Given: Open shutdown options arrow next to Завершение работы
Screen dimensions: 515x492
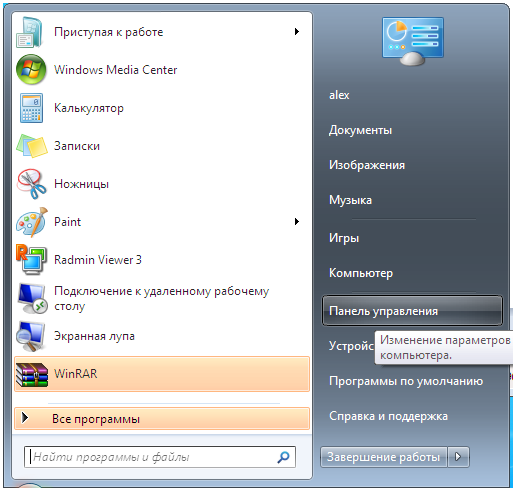Looking at the screenshot, I should click(459, 457).
